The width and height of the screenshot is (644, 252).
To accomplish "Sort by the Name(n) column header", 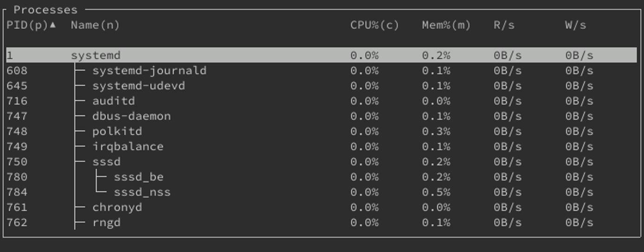I will (95, 25).
